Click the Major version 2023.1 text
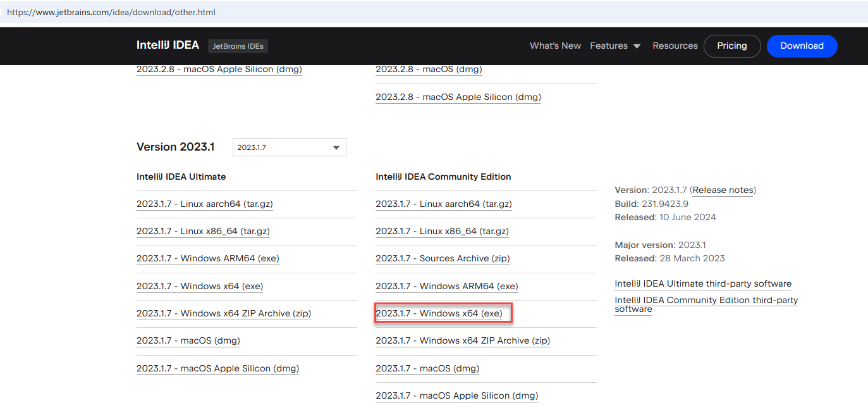Image resolution: width=868 pixels, height=417 pixels. click(x=660, y=244)
